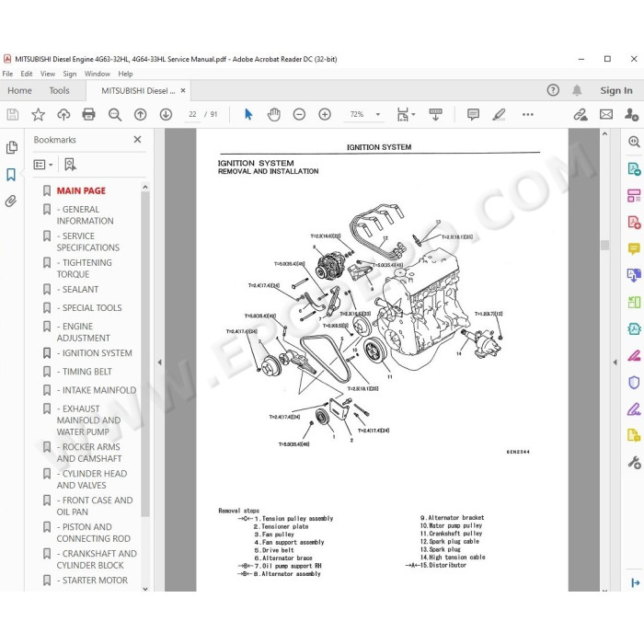Click the bookmarks scroll down arrow

click(x=145, y=589)
